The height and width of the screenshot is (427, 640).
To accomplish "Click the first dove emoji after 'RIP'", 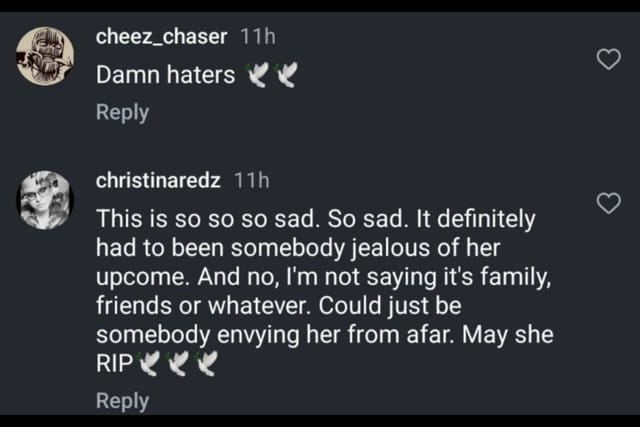I will [149, 364].
